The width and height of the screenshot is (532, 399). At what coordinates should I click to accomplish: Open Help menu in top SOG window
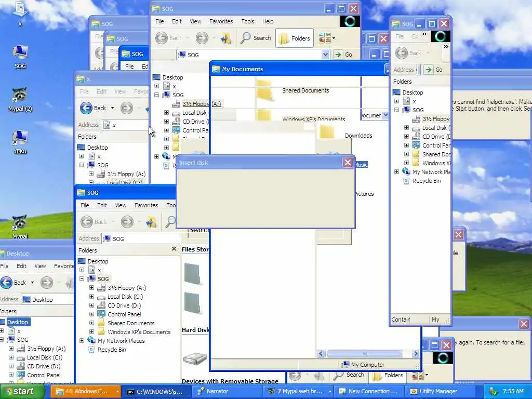click(268, 21)
